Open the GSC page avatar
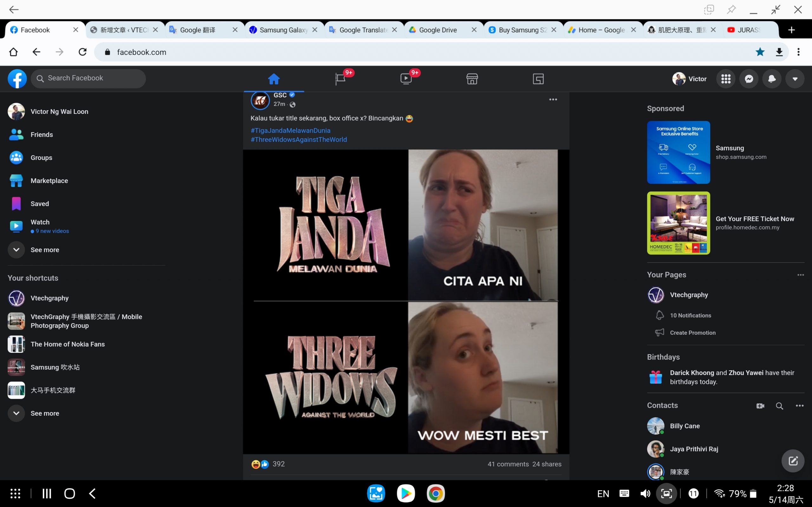This screenshot has width=812, height=507. click(x=260, y=100)
